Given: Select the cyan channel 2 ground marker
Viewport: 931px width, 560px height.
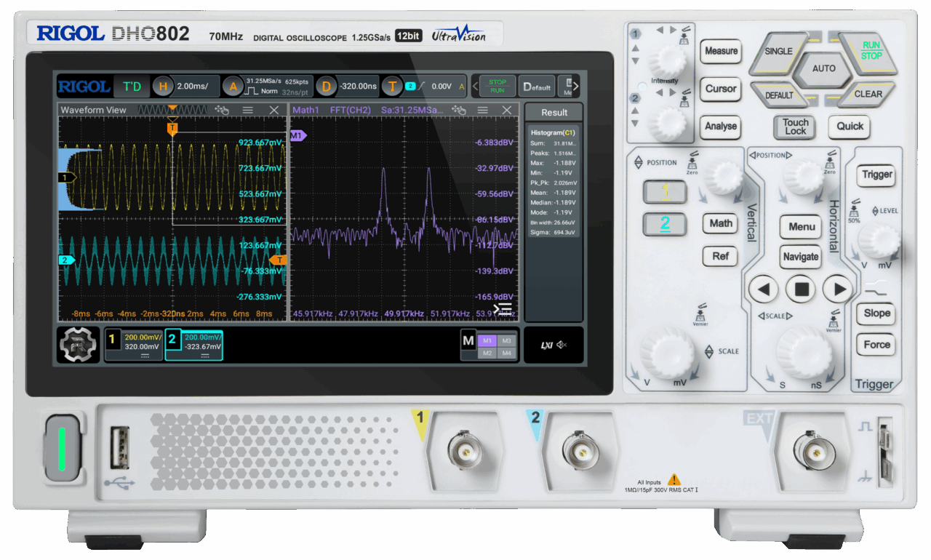Looking at the screenshot, I should click(x=67, y=260).
